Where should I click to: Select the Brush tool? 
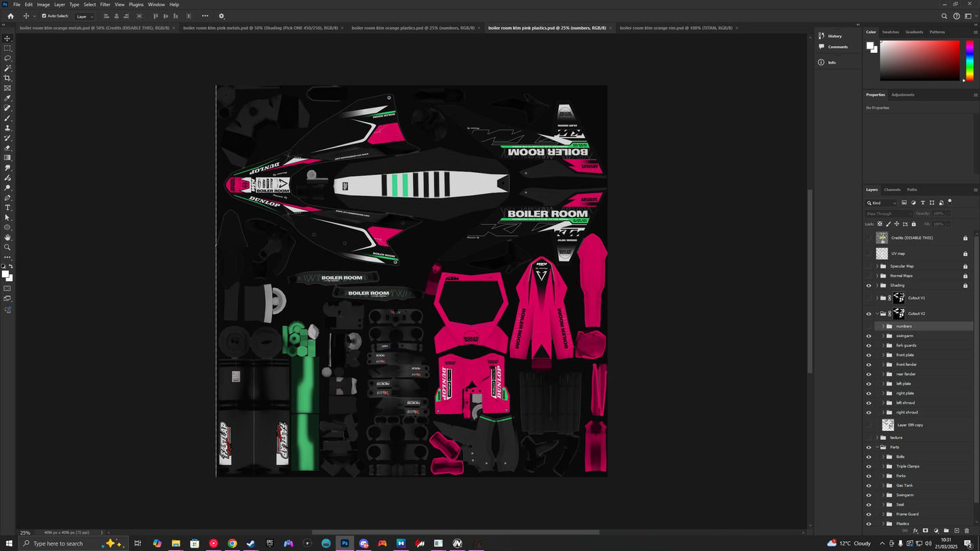coord(7,118)
